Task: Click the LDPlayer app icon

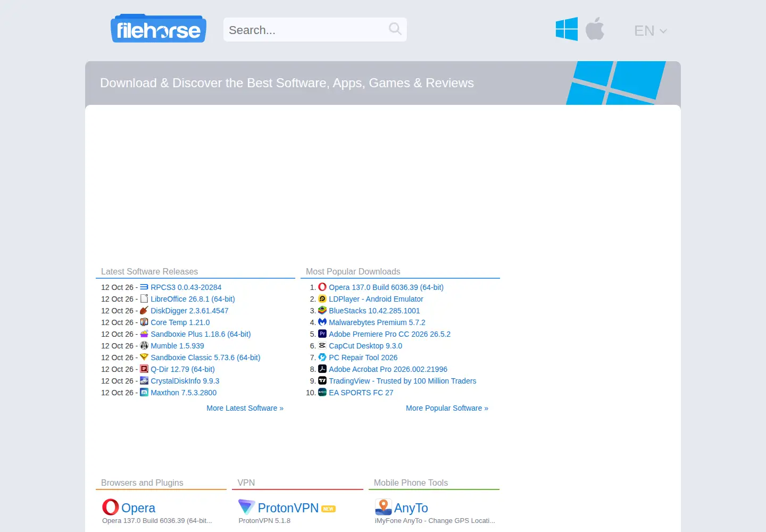Action: click(x=322, y=298)
